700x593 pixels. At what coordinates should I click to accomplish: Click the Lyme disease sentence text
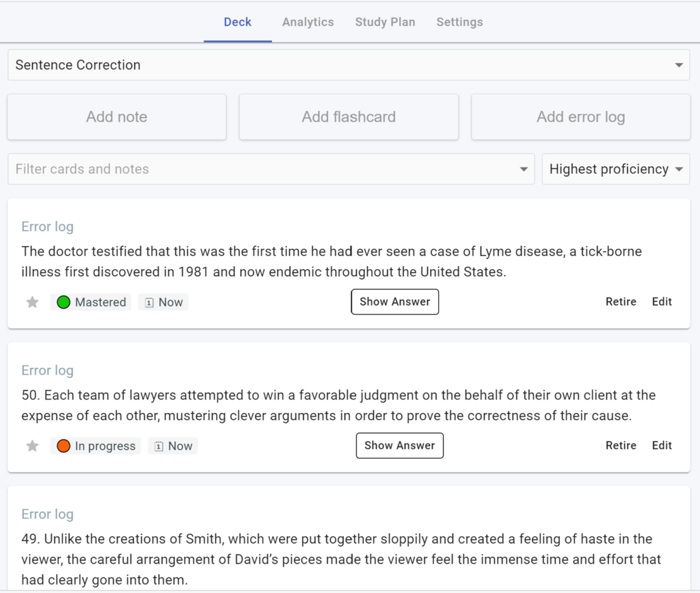332,262
